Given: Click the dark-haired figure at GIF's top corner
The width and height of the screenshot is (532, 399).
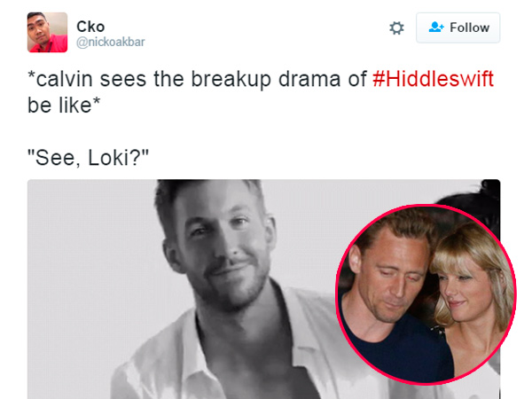Looking at the screenshot, I should pyautogui.click(x=483, y=195).
